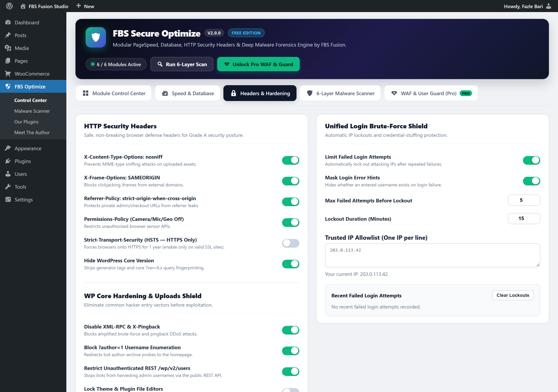Click the Pages icon in sidebar
The image size is (558, 392).
pos(8,61)
